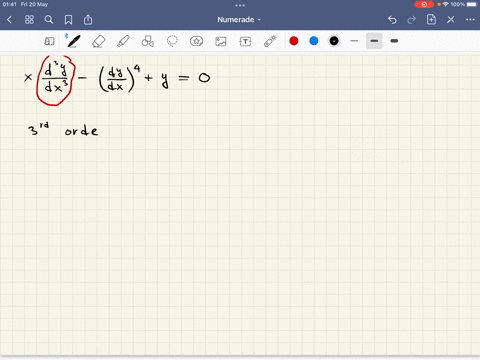Select the Highlighter tool
This screenshot has height=360, width=480.
click(123, 41)
